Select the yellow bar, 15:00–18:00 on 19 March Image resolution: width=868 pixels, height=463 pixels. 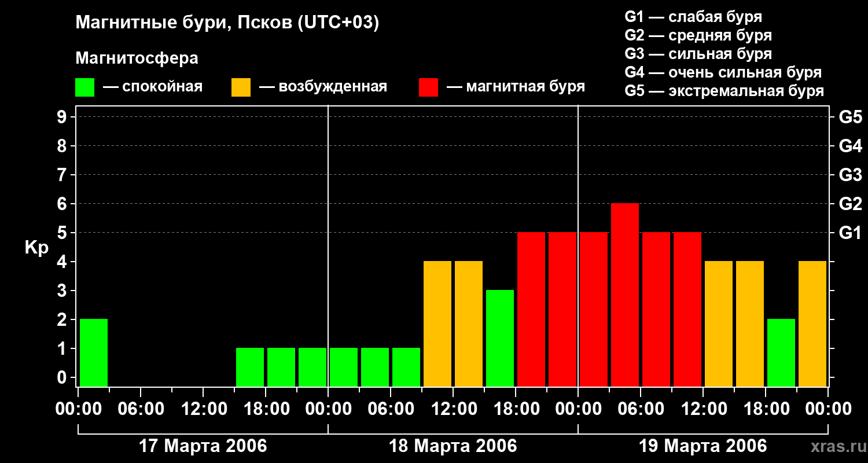click(750, 324)
